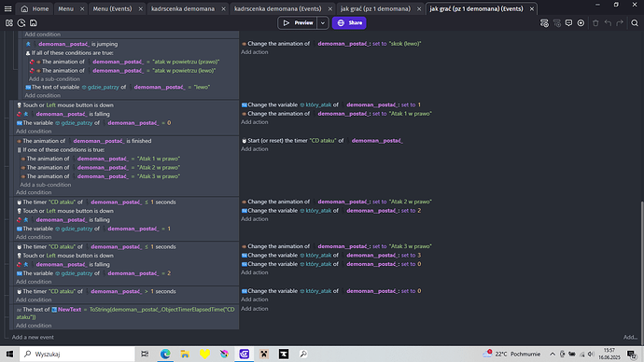
Task: Expand the Preview options dropdown arrow
Action: [323, 23]
